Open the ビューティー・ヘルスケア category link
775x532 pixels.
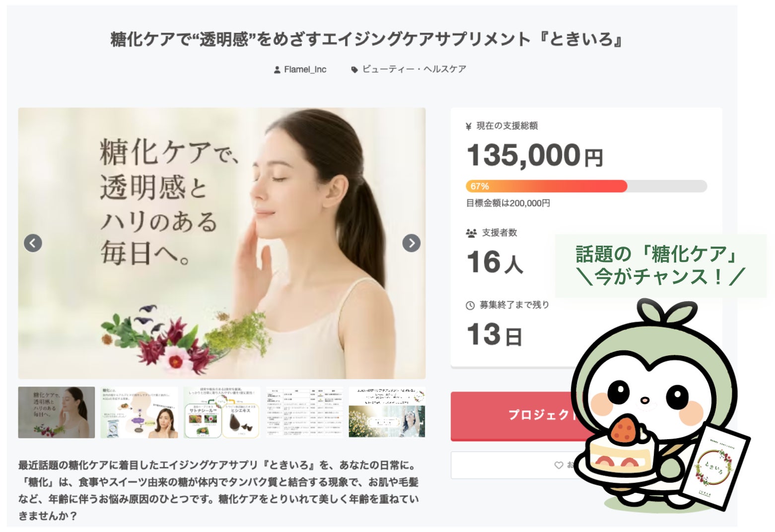(x=414, y=69)
